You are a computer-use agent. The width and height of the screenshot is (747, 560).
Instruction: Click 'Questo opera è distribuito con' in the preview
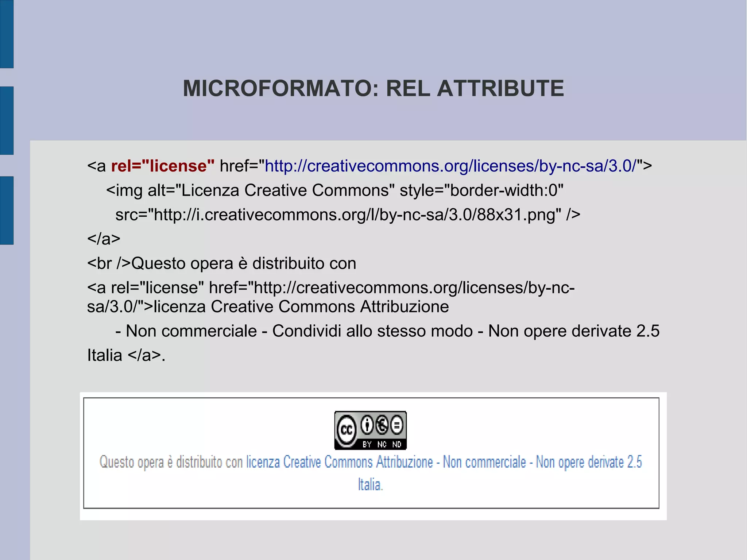pyautogui.click(x=171, y=462)
